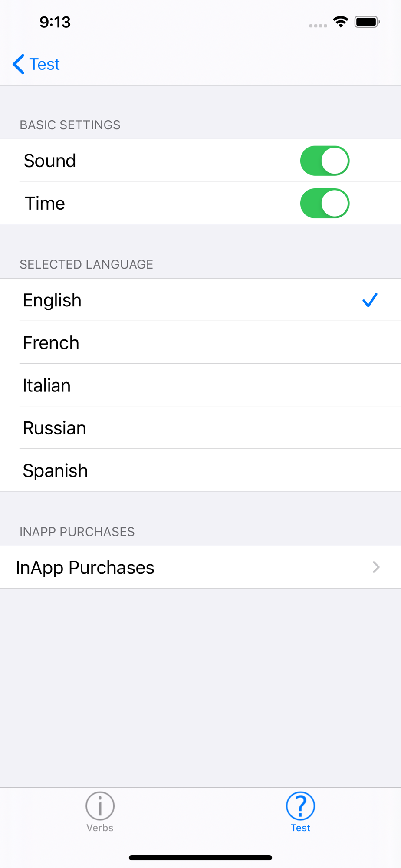Tap the battery status icon

(x=367, y=22)
